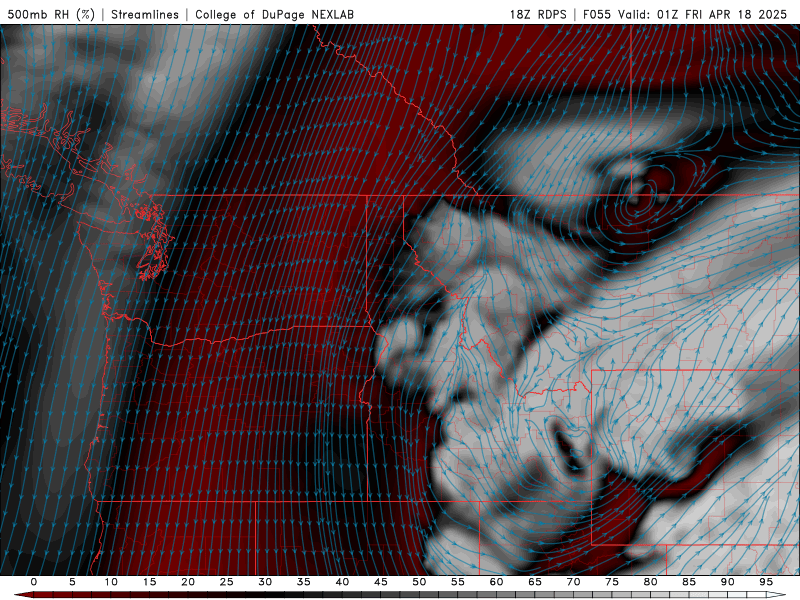Viewport: 800px width, 600px height.
Task: Click the 55 tick label on color scale
Action: click(x=458, y=582)
